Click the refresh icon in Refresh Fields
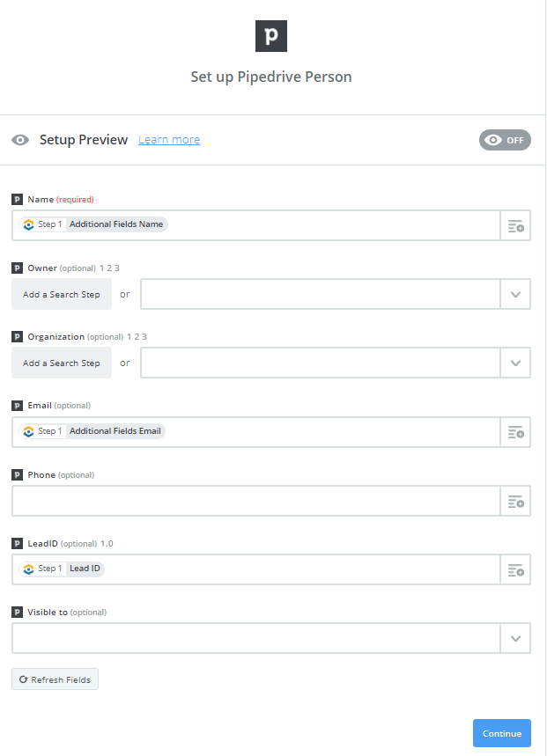Viewport: 547px width, 756px height. click(23, 679)
